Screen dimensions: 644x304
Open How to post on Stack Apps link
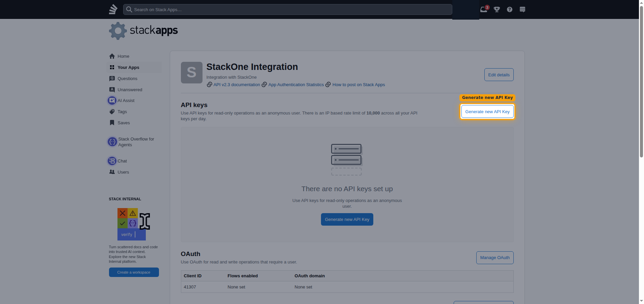[x=358, y=85]
